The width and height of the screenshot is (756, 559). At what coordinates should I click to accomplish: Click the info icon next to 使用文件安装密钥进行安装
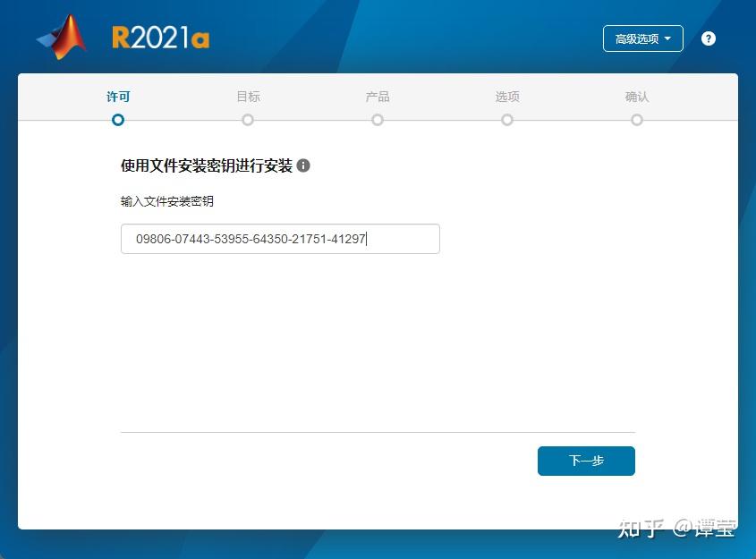(x=303, y=165)
